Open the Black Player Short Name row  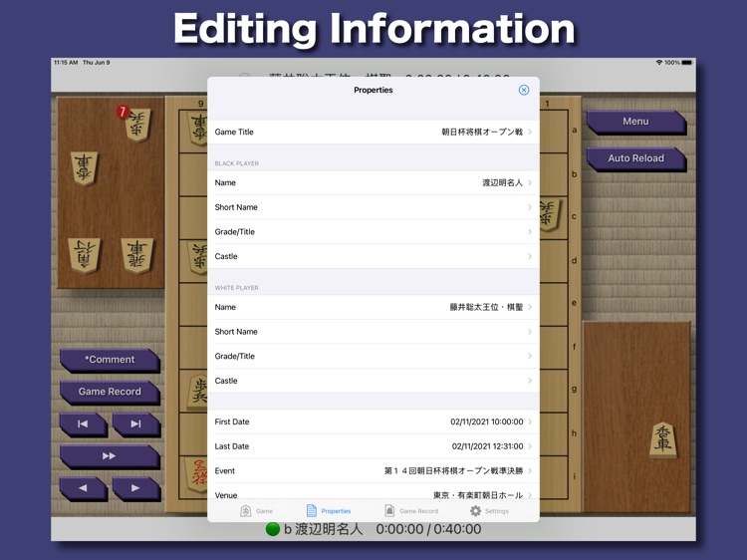click(373, 207)
